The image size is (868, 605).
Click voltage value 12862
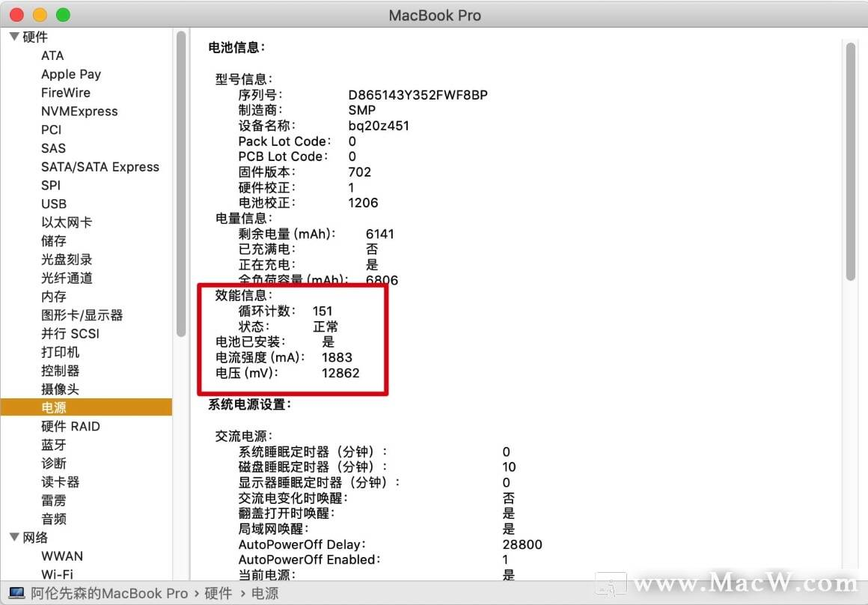tap(340, 373)
